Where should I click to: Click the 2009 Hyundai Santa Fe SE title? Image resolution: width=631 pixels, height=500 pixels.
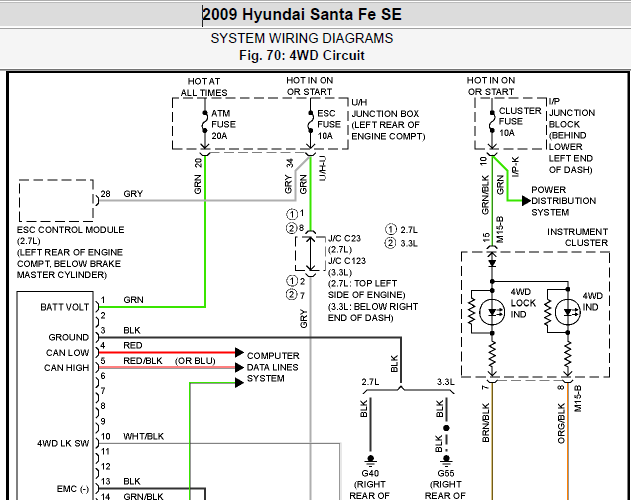pyautogui.click(x=302, y=14)
